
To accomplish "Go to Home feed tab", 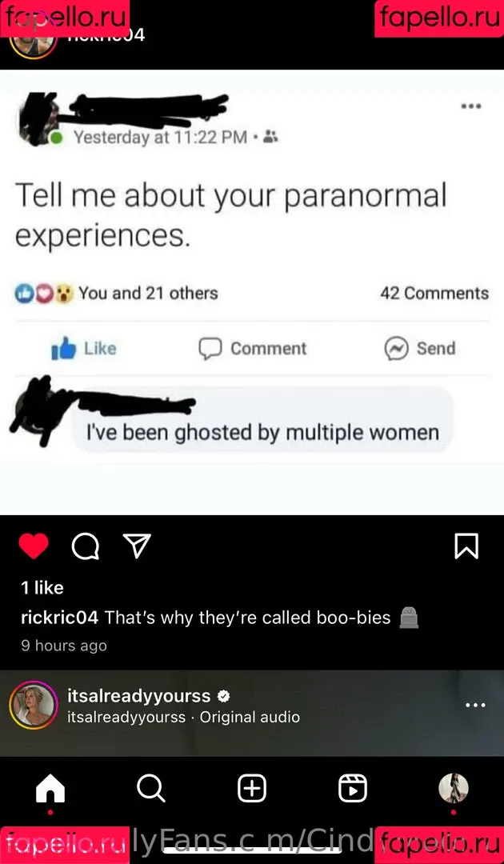I will (x=50, y=789).
